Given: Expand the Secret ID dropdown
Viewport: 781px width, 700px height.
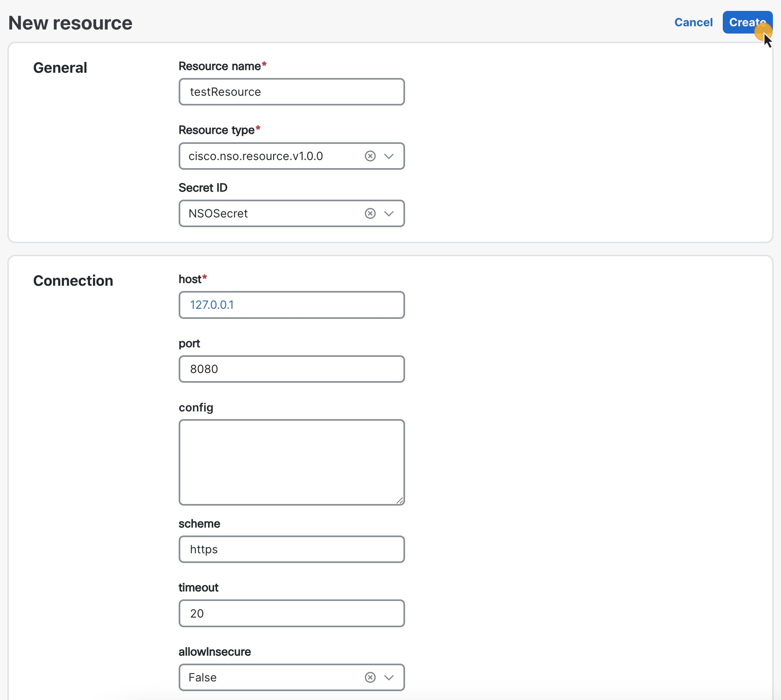Looking at the screenshot, I should point(389,213).
